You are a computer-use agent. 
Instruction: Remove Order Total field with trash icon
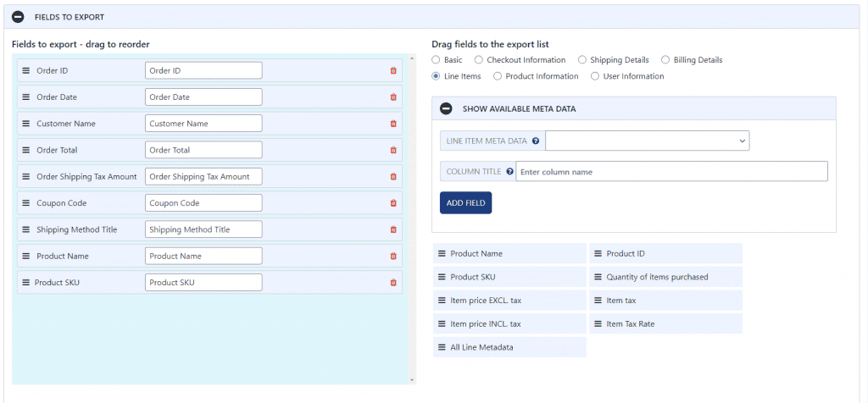point(393,151)
